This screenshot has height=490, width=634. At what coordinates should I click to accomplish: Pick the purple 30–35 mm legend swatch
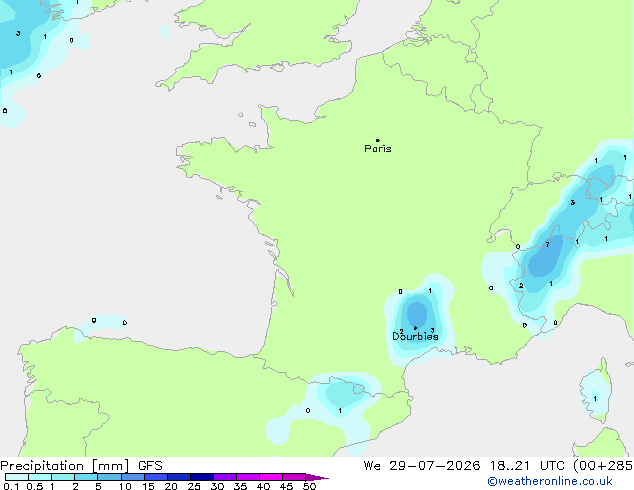pyautogui.click(x=225, y=477)
